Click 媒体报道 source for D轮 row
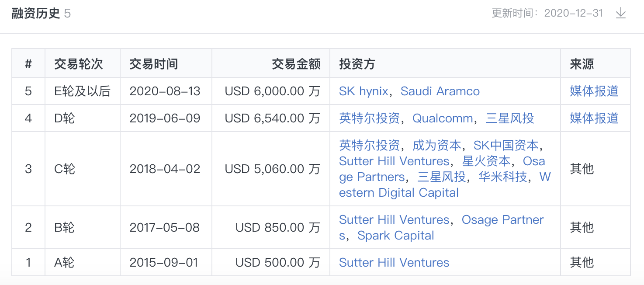Image resolution: width=644 pixels, height=285 pixels. tap(594, 118)
